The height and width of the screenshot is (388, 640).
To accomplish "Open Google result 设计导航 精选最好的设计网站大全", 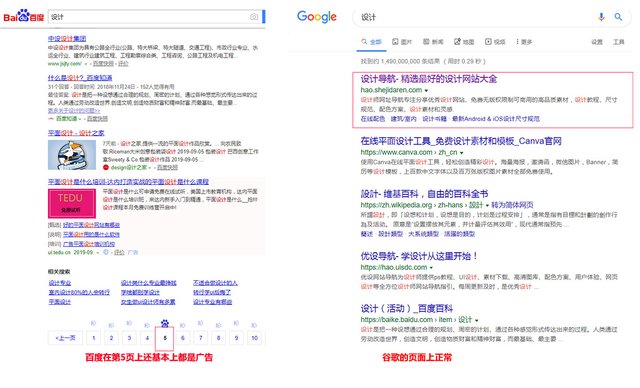I will [x=429, y=79].
